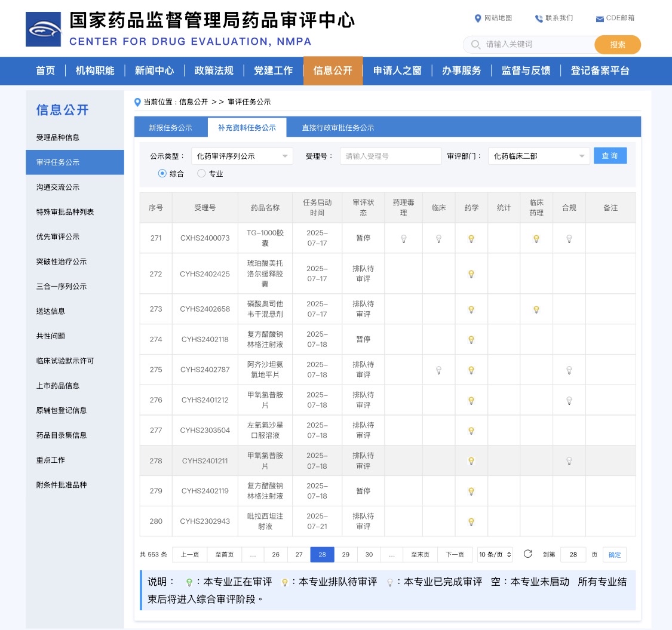
Task: Click the CDE logo at top left
Action: pos(43,29)
